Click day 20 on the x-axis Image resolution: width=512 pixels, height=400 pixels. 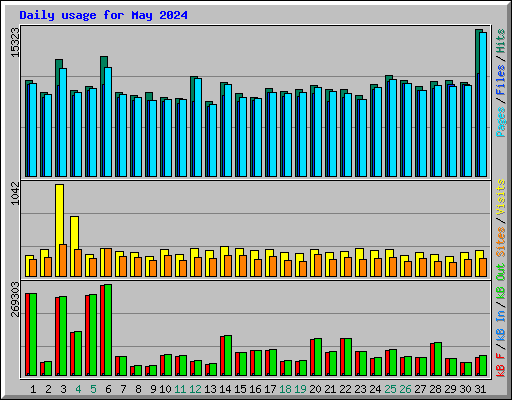[315, 389]
